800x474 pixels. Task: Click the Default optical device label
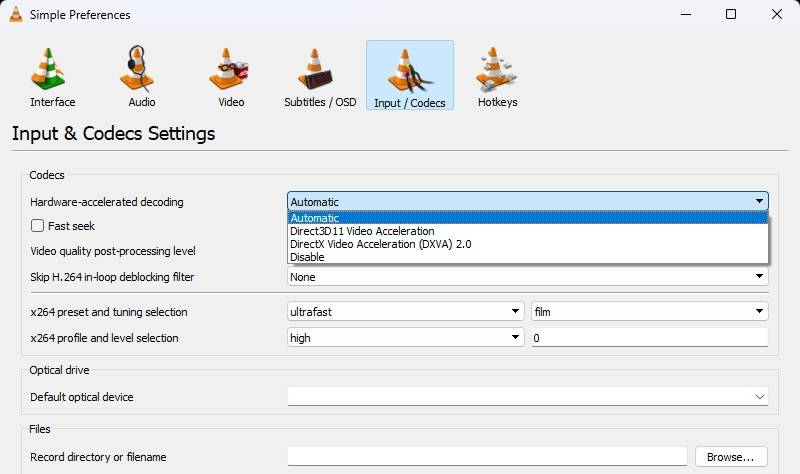tap(82, 397)
